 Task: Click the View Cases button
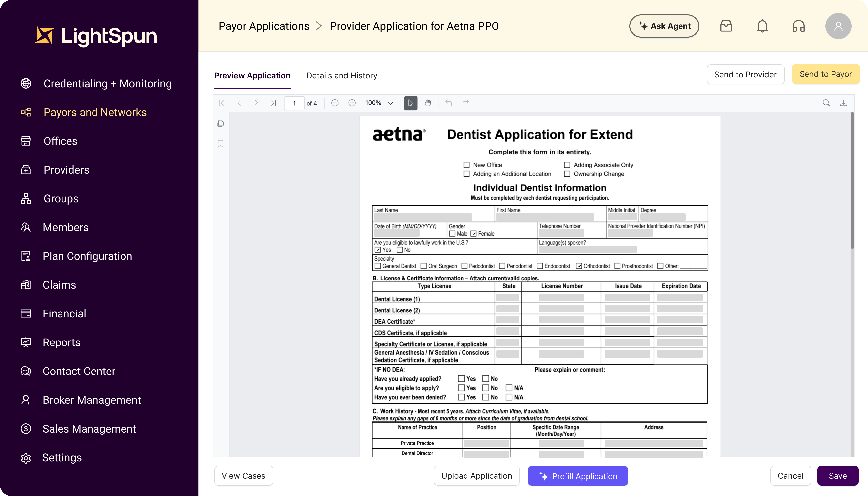pyautogui.click(x=243, y=476)
